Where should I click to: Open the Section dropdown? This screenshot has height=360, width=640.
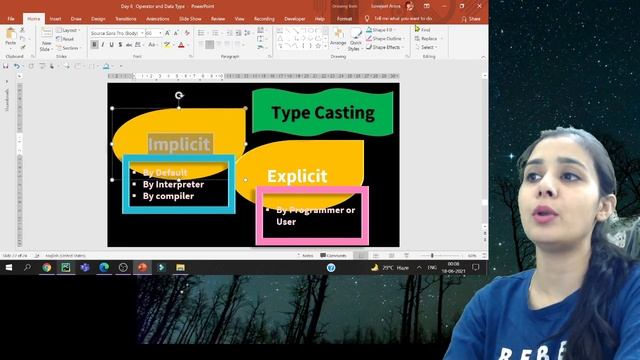pos(68,48)
